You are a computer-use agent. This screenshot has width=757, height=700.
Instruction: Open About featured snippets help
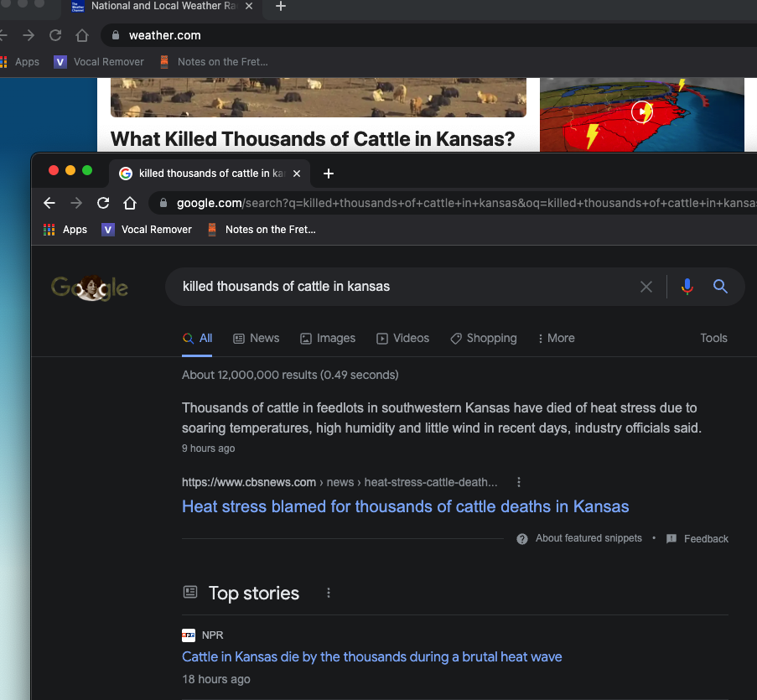coord(588,538)
